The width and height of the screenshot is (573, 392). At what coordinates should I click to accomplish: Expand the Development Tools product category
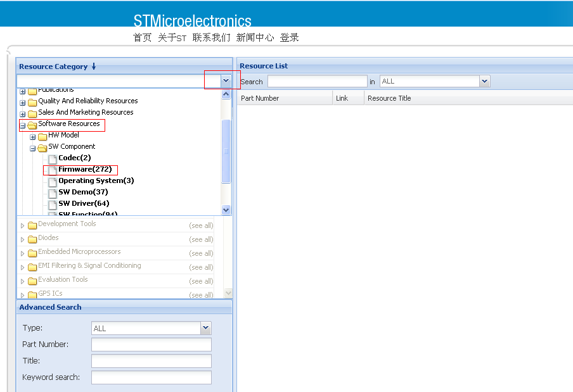click(22, 225)
